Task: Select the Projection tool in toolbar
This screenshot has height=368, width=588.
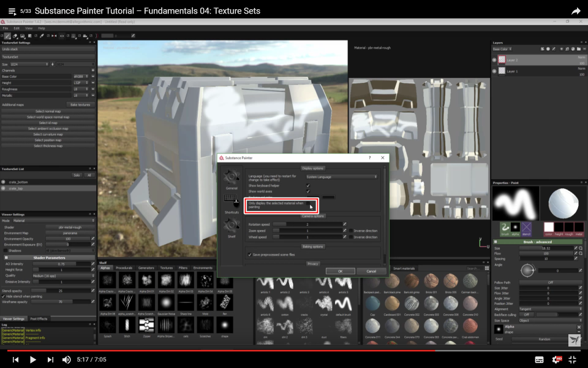Action: pyautogui.click(x=23, y=36)
